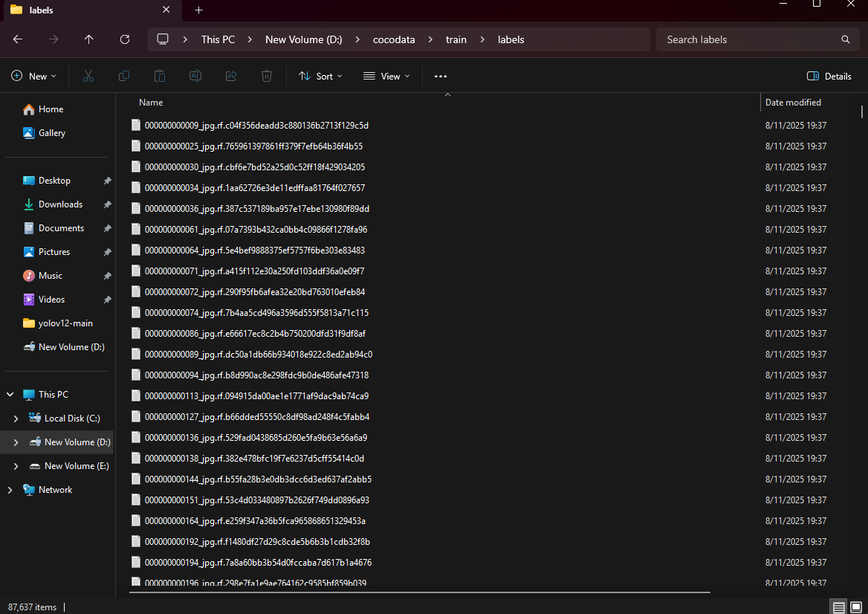Navigate to This PC breadcrumb
Image resolution: width=868 pixels, height=614 pixels.
click(x=218, y=39)
